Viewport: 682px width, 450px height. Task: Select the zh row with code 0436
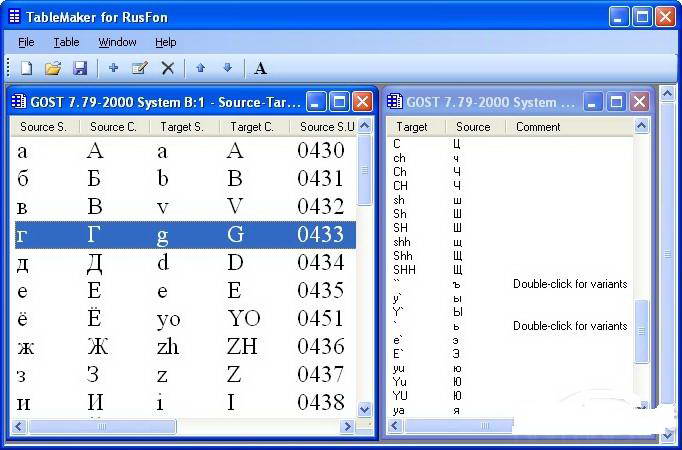coord(186,347)
